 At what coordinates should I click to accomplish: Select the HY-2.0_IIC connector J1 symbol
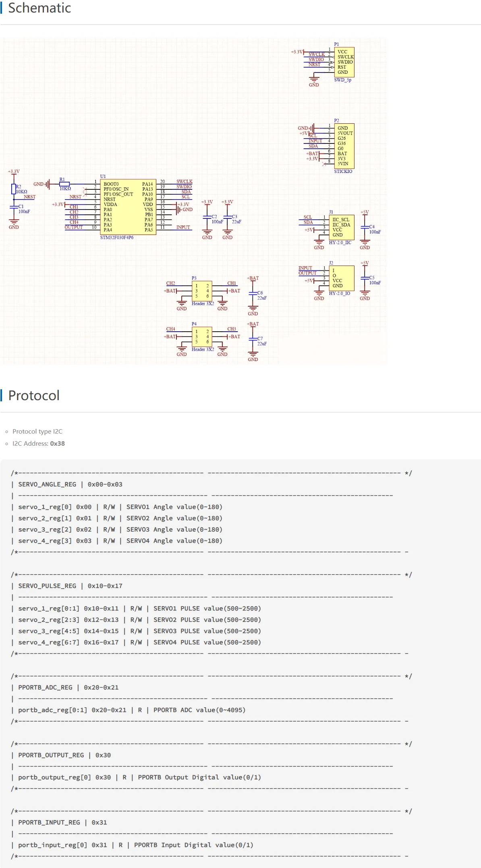point(342,227)
